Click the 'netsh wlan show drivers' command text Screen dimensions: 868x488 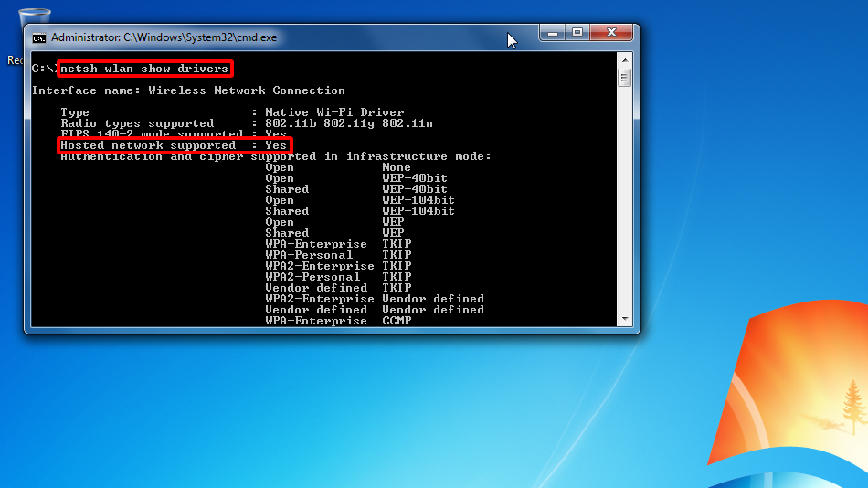coord(144,69)
